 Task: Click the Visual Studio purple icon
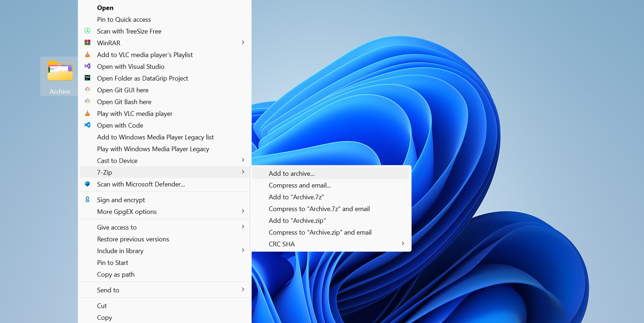coord(87,66)
